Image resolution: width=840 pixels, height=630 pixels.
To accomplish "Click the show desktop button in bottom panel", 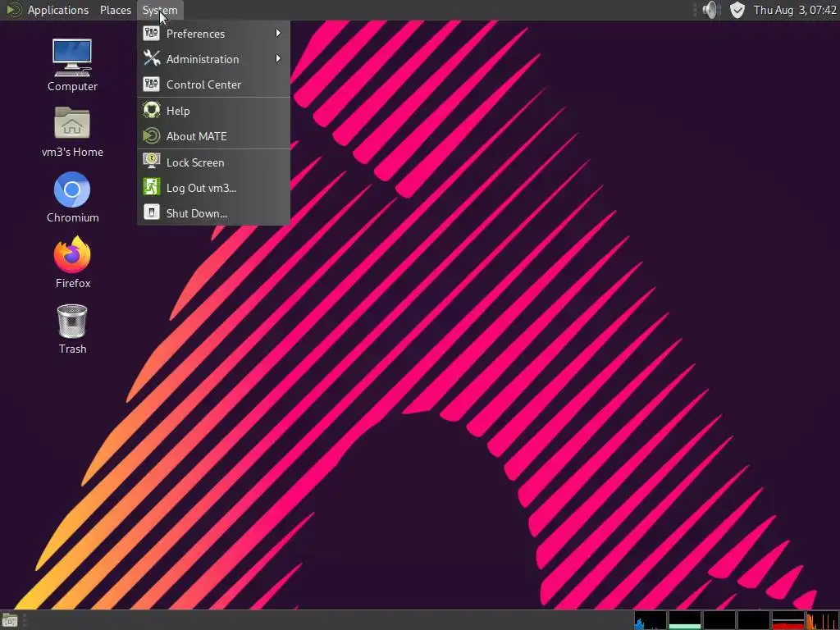I will (10, 621).
